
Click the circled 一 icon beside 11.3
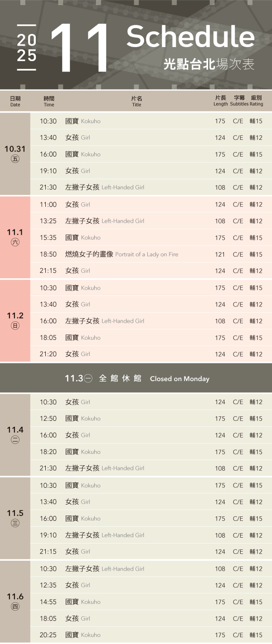[88, 379]
